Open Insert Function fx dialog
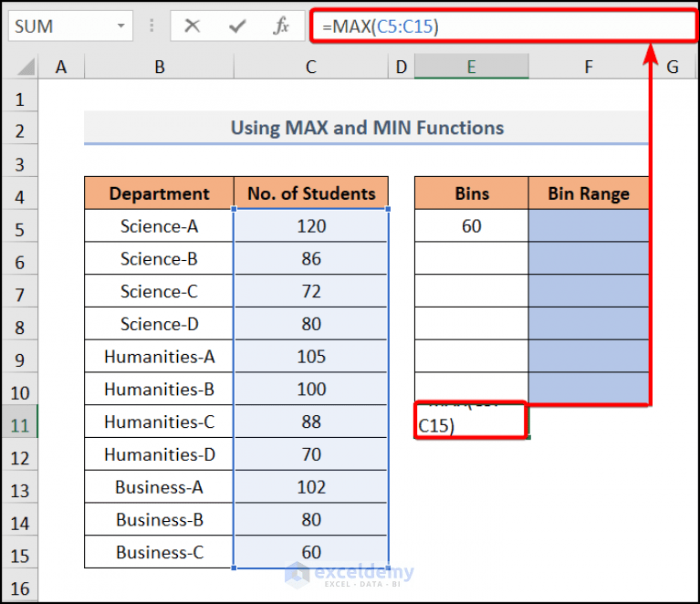This screenshot has width=700, height=604. 281,26
